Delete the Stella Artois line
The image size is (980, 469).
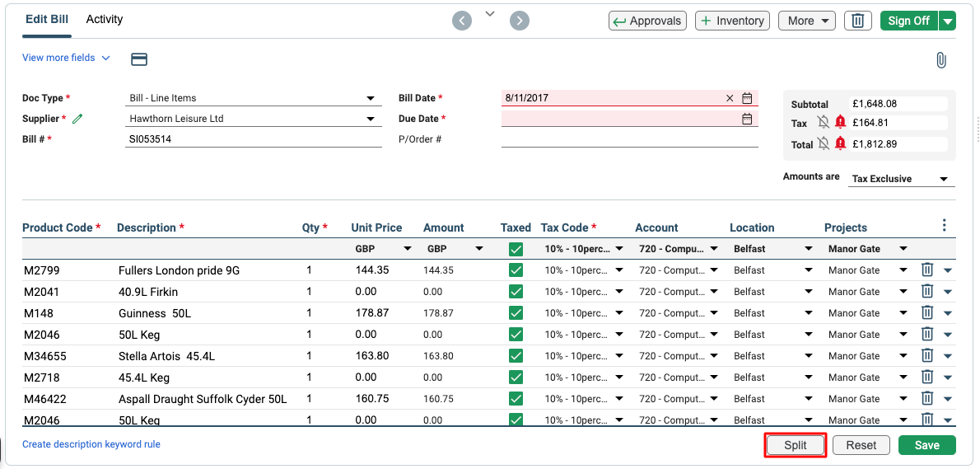(926, 356)
